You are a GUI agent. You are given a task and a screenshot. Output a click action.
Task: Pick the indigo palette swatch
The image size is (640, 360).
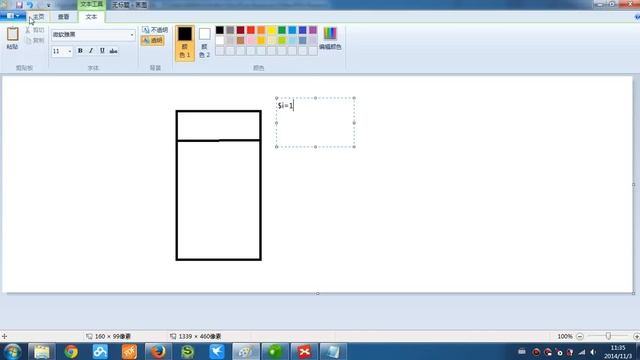(x=302, y=30)
